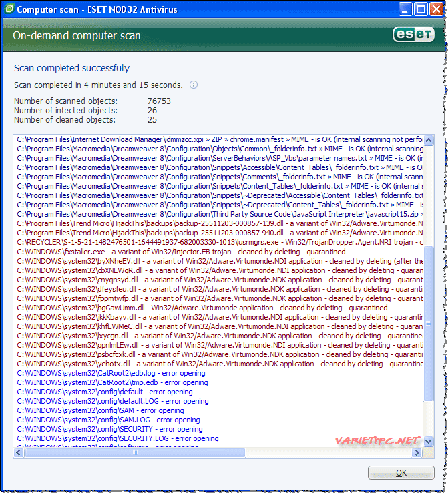Click the 'On-demand computer scan' header title
The height and width of the screenshot is (493, 448).
[77, 35]
